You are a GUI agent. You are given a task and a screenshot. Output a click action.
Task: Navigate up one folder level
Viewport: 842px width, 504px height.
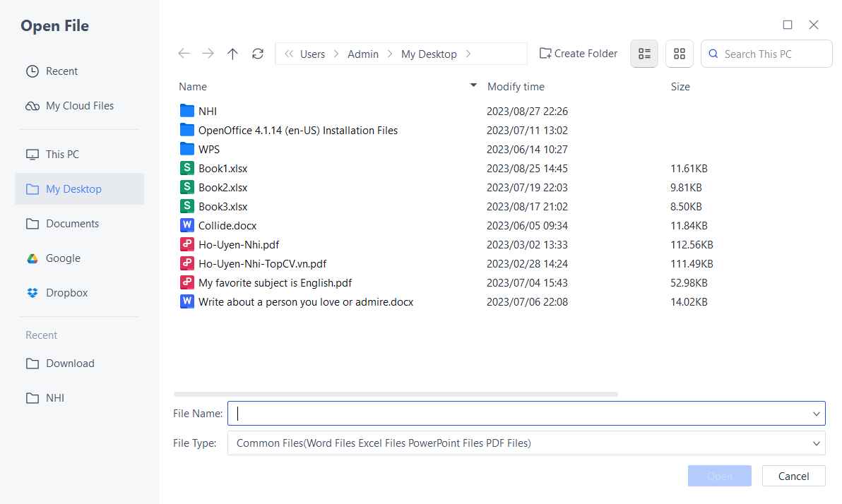[232, 54]
